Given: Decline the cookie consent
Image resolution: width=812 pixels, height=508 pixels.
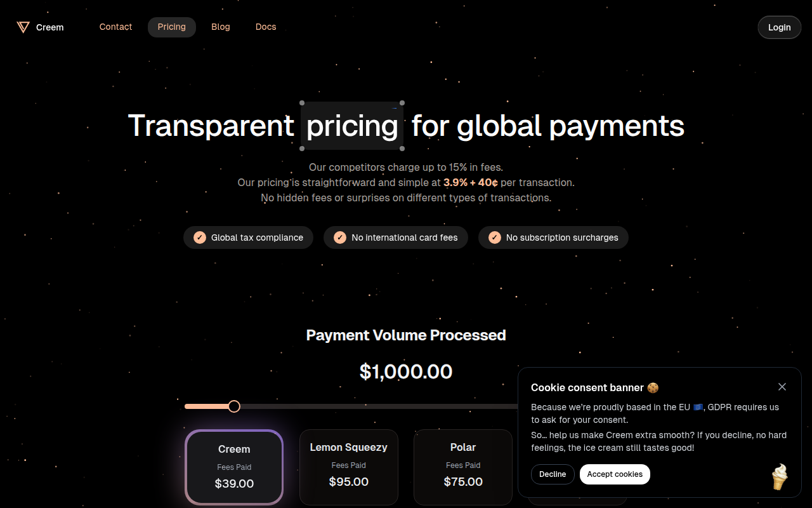Looking at the screenshot, I should tap(553, 474).
